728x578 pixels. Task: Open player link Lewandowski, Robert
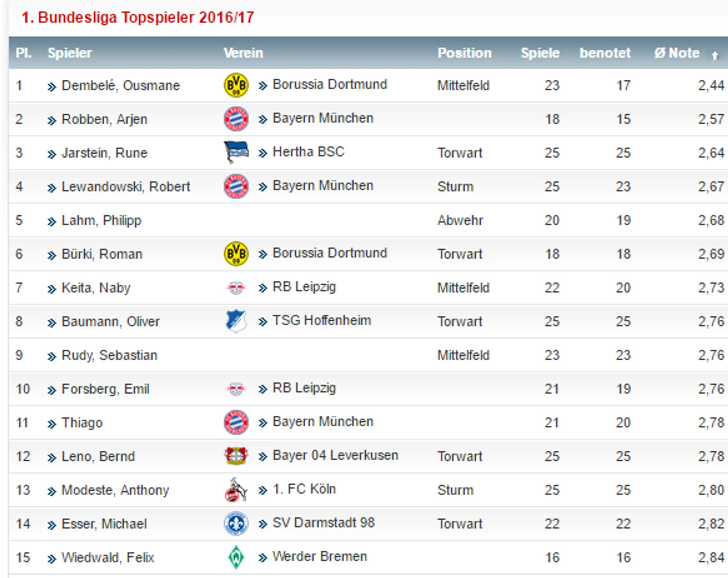(126, 187)
